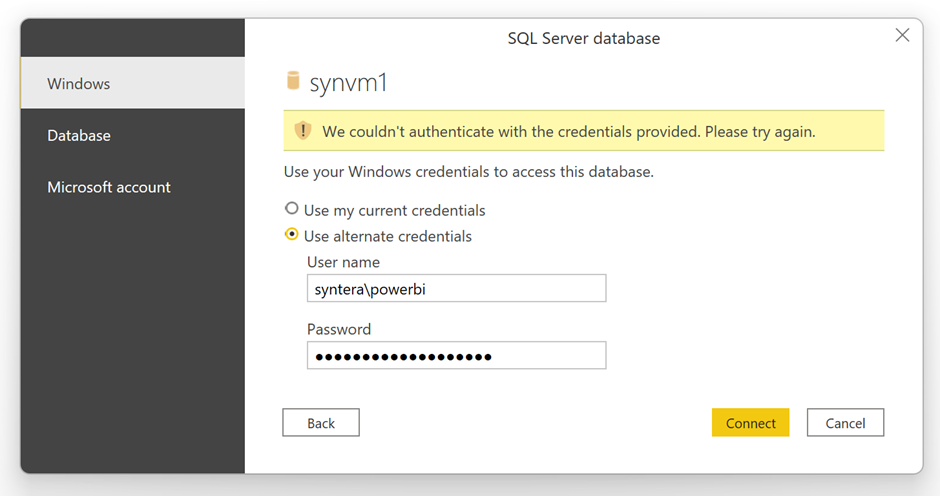Click the database cylinder icon beside synvm1
Screen dimensions: 940x496
[293, 80]
